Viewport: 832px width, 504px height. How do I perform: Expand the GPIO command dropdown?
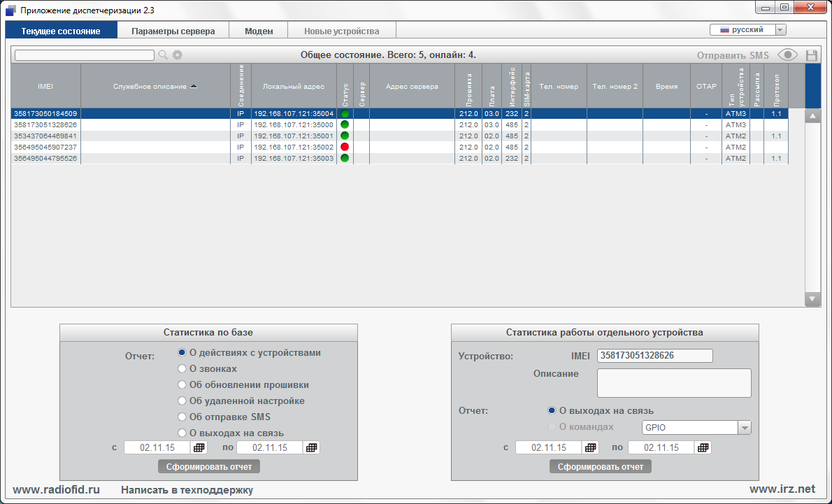[745, 428]
